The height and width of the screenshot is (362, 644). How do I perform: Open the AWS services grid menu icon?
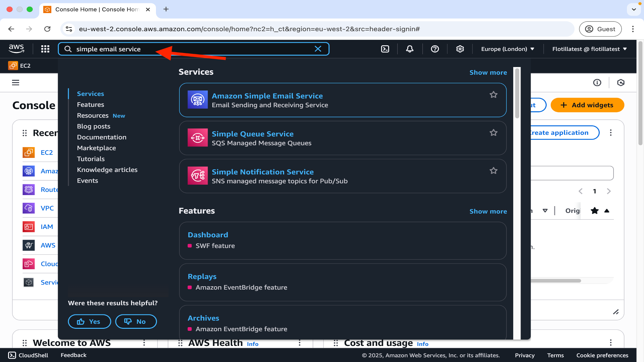45,49
